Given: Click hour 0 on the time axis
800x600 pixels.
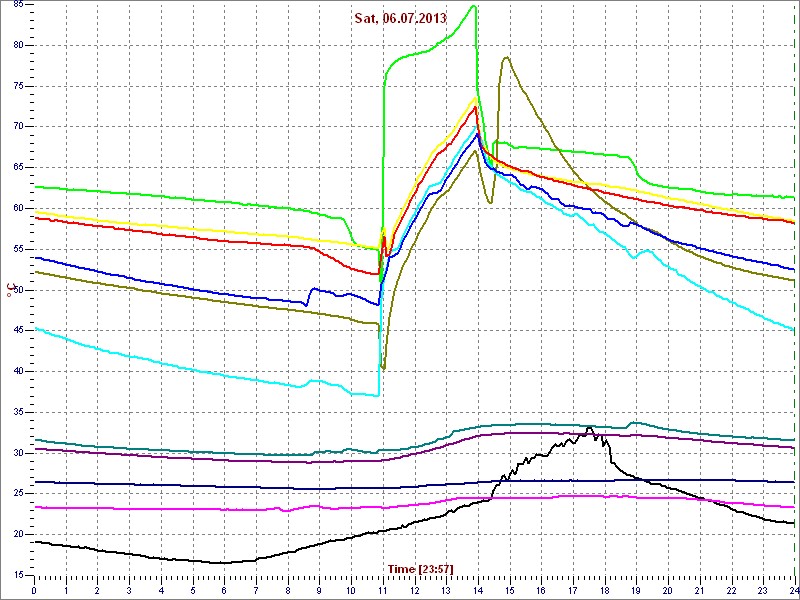Looking at the screenshot, I should point(34,590).
